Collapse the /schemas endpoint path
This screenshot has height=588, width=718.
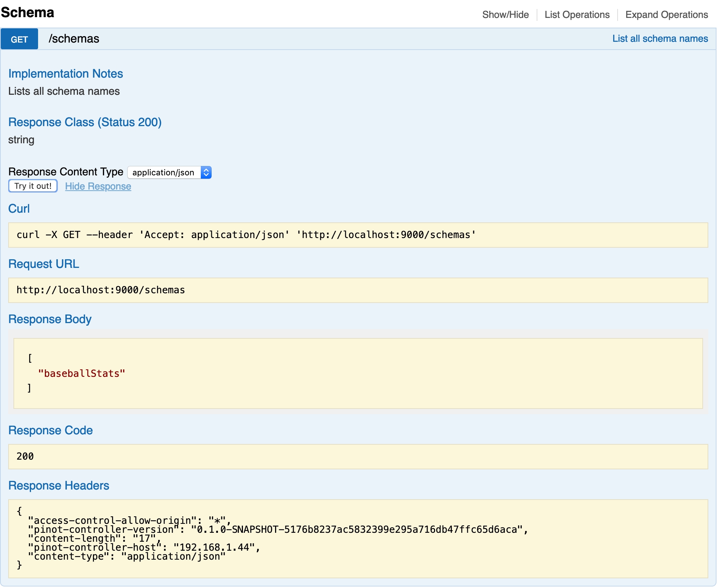point(74,39)
